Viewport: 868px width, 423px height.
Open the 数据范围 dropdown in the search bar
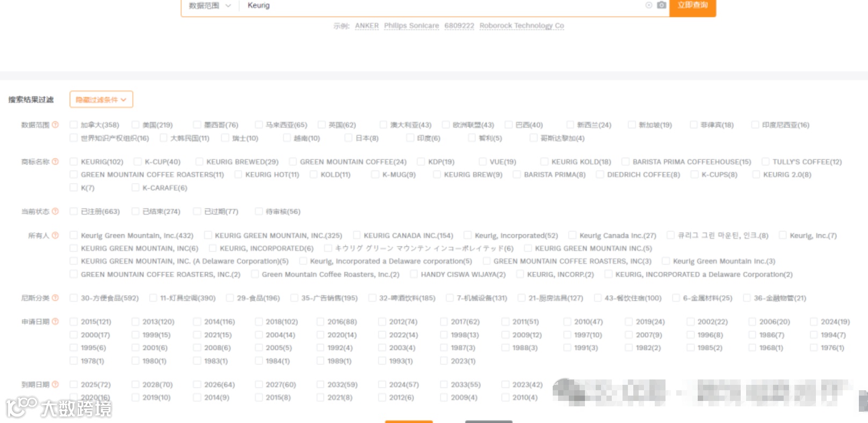coord(210,6)
